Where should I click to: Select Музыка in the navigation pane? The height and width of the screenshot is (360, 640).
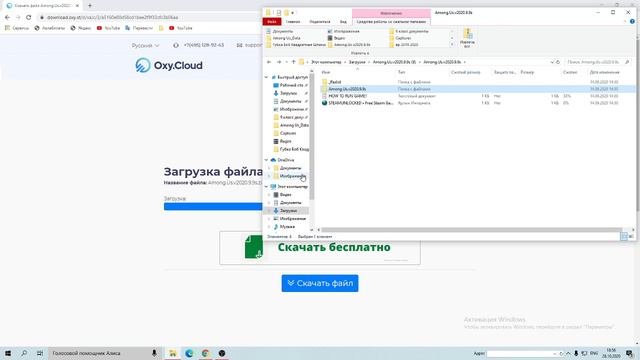287,227
